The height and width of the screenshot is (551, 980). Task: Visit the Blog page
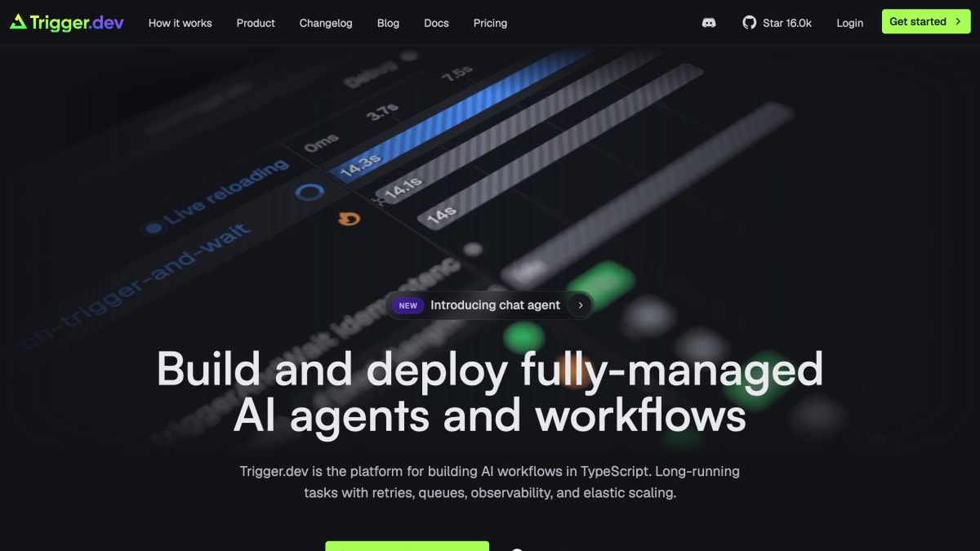(388, 23)
